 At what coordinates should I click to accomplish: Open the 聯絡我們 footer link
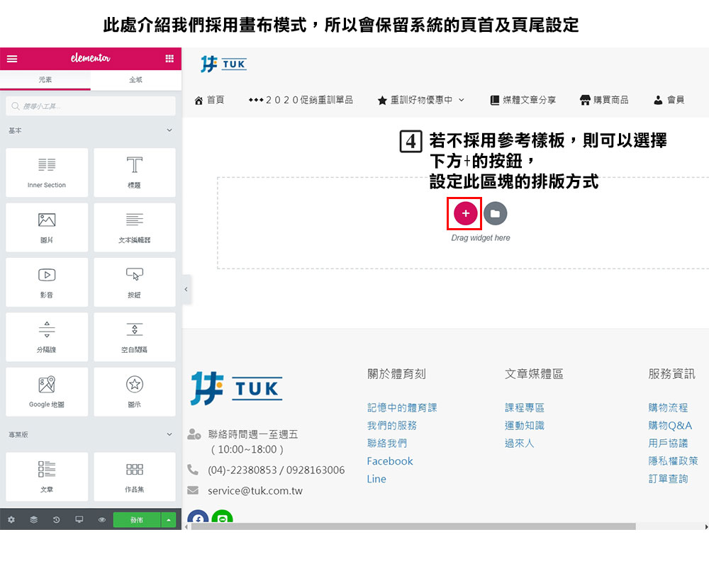[387, 443]
